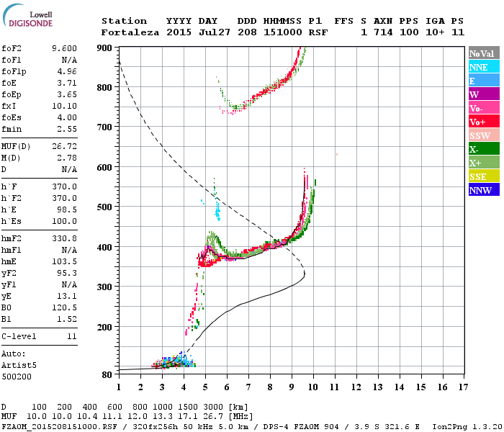504x432 pixels.
Task: Click the SSW light pink legend swatch
Action: pos(484,135)
